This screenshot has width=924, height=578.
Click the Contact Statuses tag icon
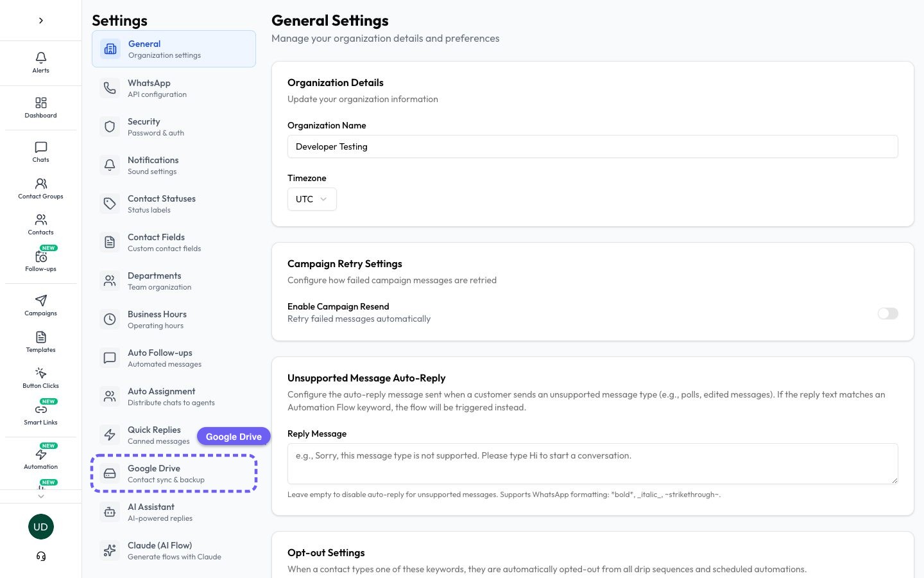110,204
